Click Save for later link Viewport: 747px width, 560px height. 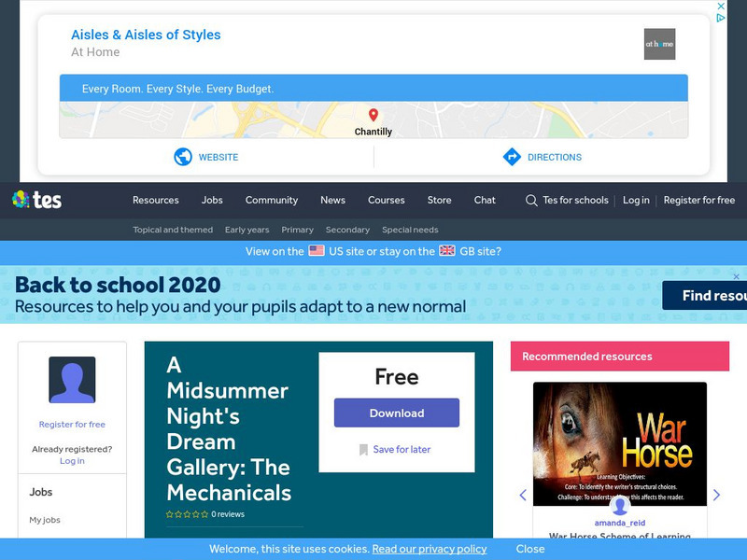[x=402, y=450]
